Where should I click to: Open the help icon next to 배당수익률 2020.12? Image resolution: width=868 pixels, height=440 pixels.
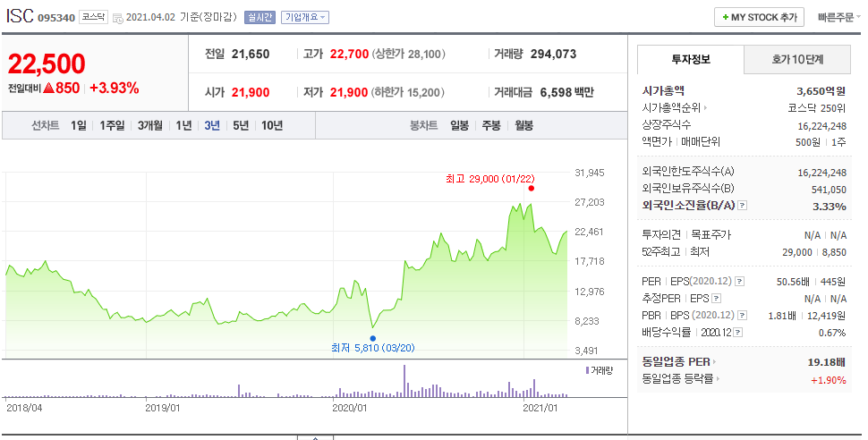pos(738,333)
